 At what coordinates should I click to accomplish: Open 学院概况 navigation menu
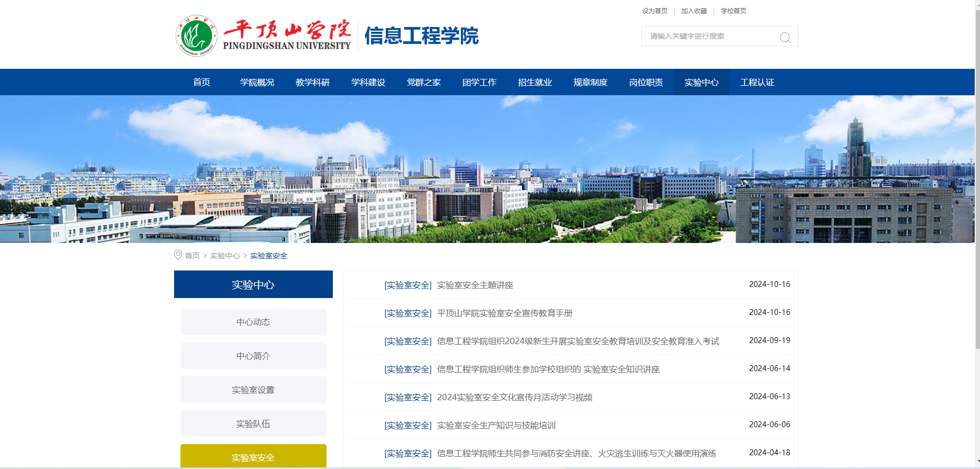pos(257,83)
